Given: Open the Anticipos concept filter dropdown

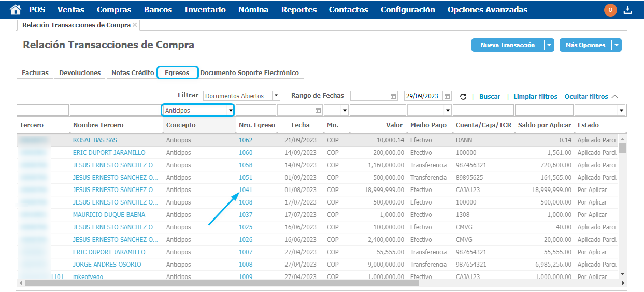Looking at the screenshot, I should [x=230, y=110].
